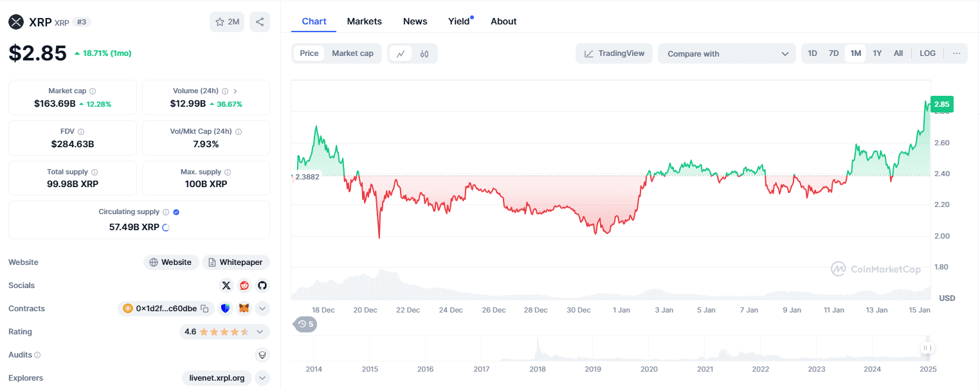
Task: Click the 2.3882 baseline label on chart
Action: (307, 176)
